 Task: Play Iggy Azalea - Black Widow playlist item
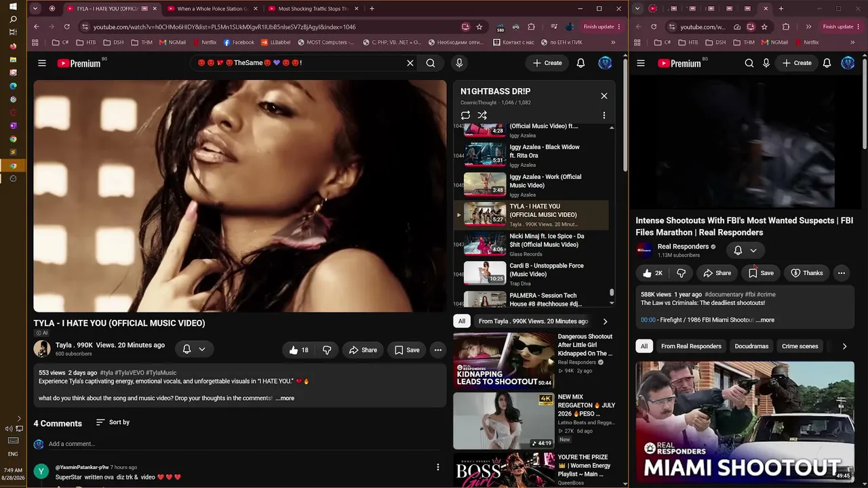pos(532,156)
